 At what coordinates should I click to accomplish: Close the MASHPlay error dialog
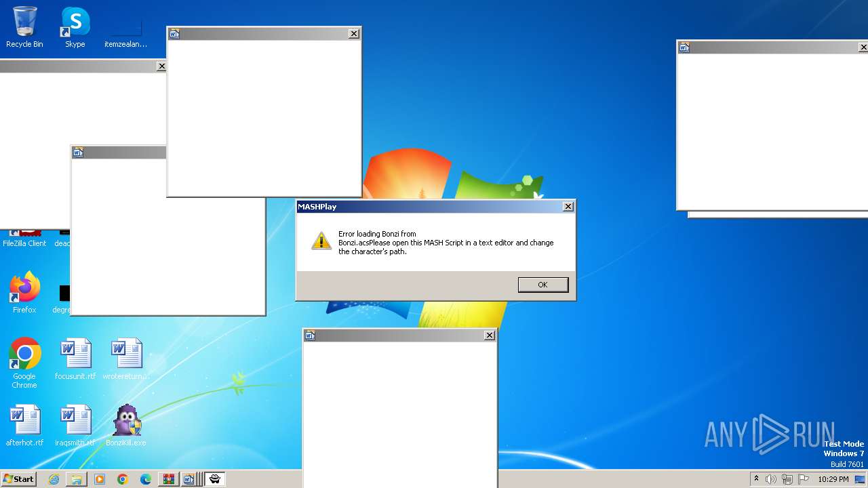pos(568,207)
